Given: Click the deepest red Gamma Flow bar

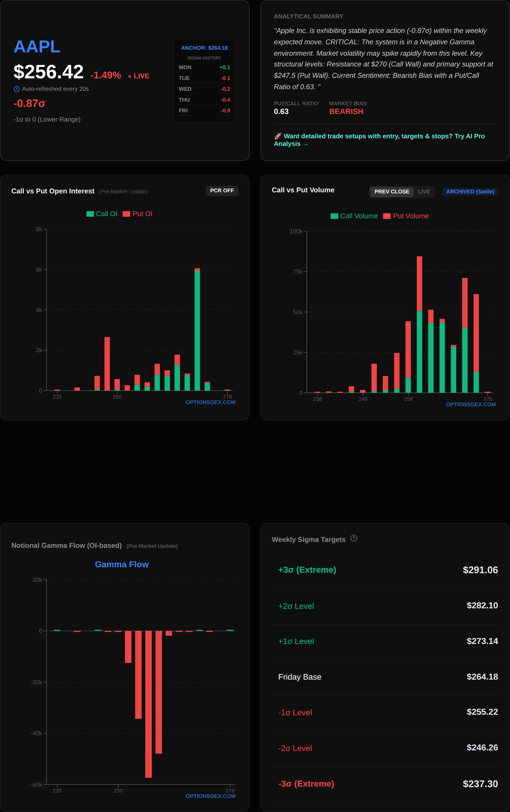Looking at the screenshot, I should point(148,704).
